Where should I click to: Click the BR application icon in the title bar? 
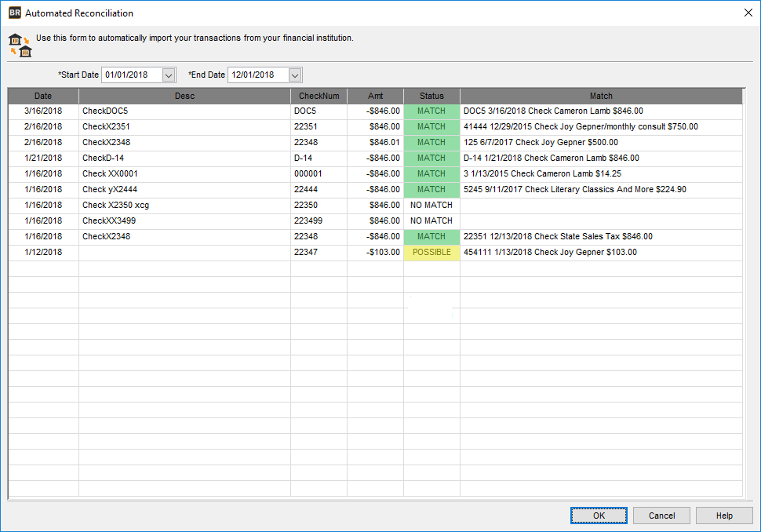16,13
